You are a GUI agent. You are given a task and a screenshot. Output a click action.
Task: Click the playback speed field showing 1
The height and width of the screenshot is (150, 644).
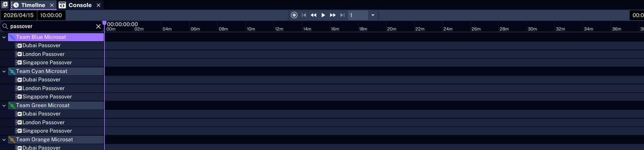[358, 15]
